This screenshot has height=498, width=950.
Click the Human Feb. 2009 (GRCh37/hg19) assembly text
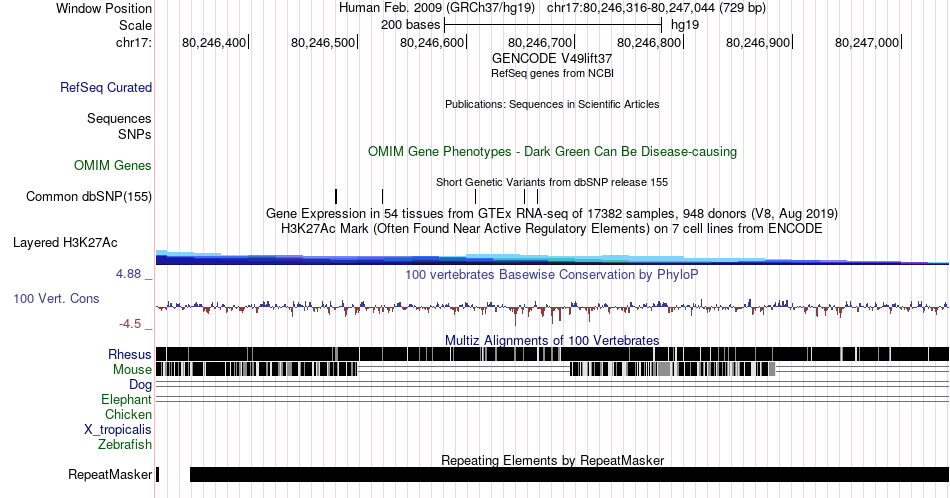pyautogui.click(x=437, y=8)
